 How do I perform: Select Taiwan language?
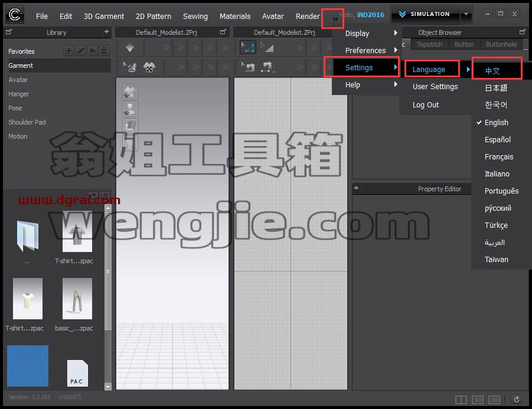click(x=497, y=260)
